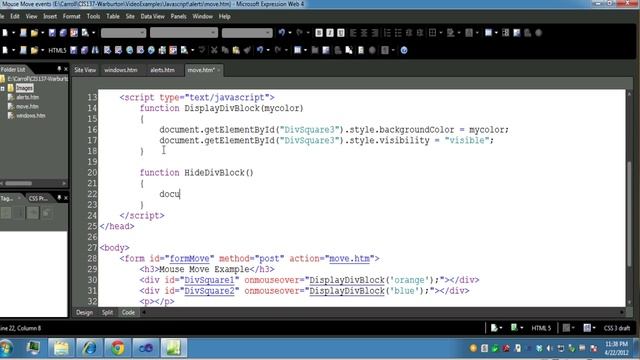Close the move.htm tab
The width and height of the screenshot is (640, 360).
click(x=219, y=70)
